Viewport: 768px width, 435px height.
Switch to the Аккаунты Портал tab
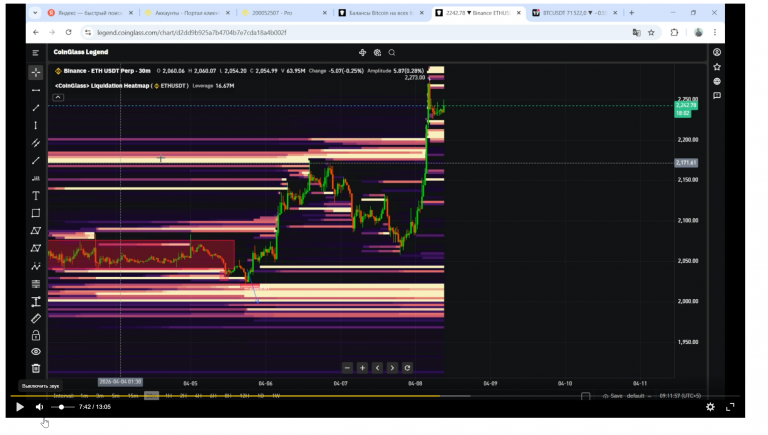188,13
